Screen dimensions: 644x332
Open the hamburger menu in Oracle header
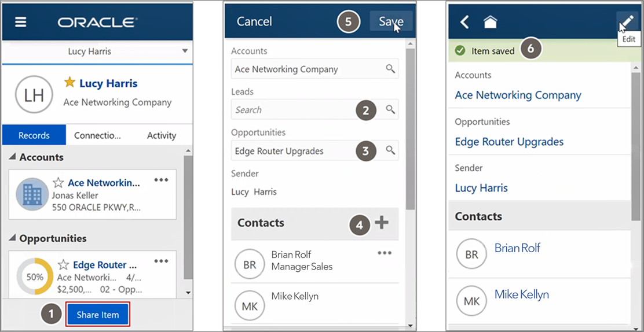(x=20, y=22)
